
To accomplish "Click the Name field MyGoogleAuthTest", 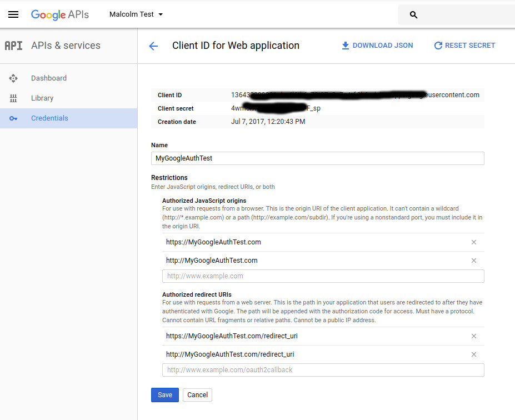I will pos(318,158).
